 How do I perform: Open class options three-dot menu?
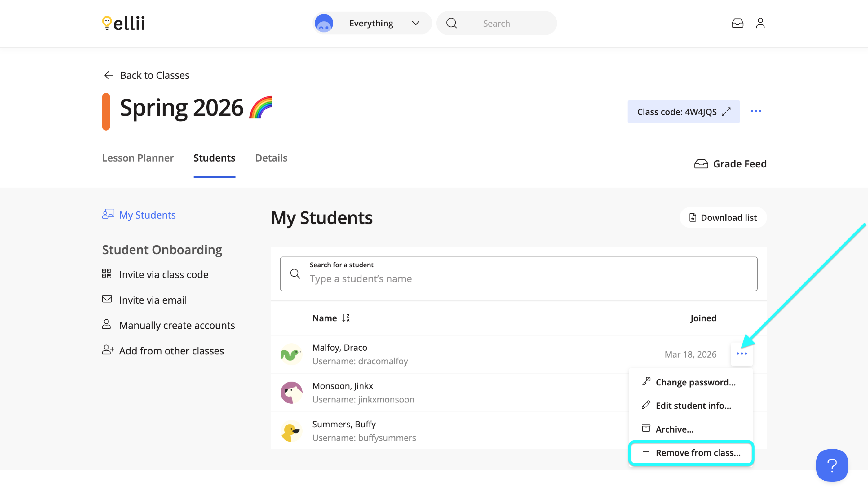click(x=755, y=111)
